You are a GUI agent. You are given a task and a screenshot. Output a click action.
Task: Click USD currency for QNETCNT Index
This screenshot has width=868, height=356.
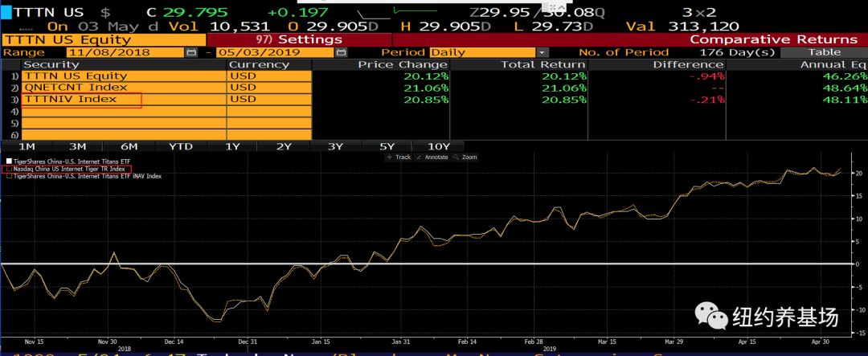pyautogui.click(x=269, y=88)
